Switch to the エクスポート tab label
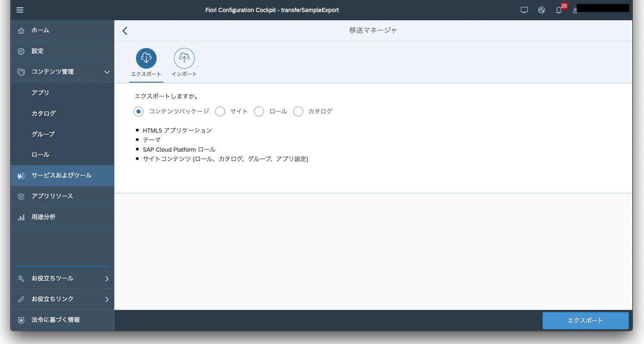This screenshot has width=644, height=344. click(x=146, y=74)
